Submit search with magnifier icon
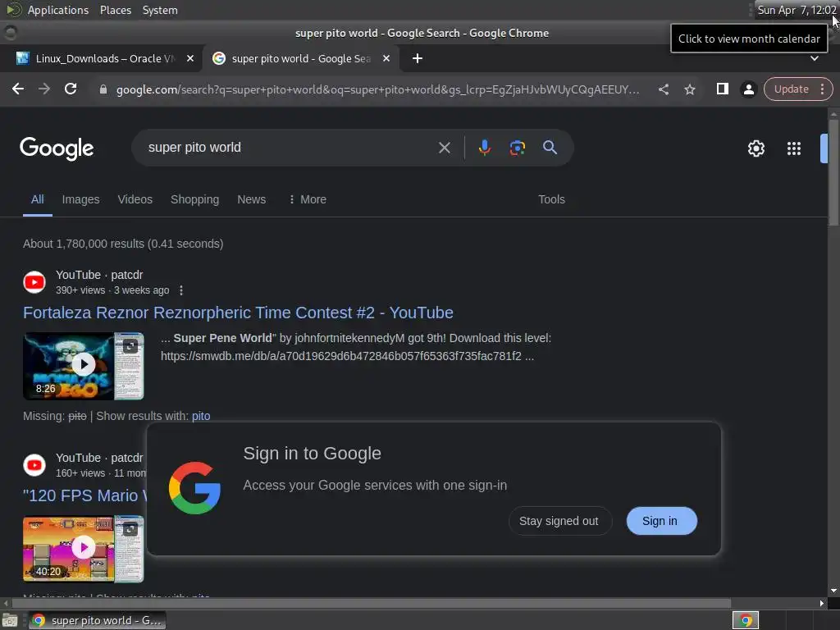Image resolution: width=840 pixels, height=630 pixels. pos(550,148)
